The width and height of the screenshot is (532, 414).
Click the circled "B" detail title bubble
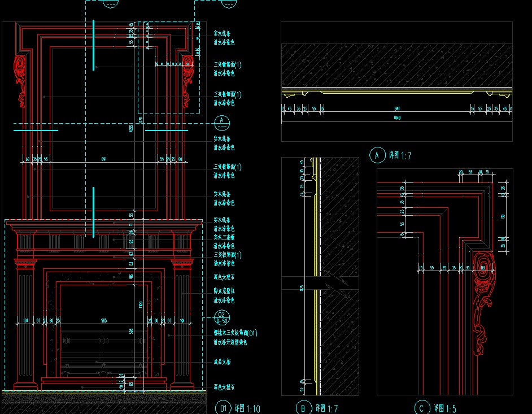coord(303,408)
